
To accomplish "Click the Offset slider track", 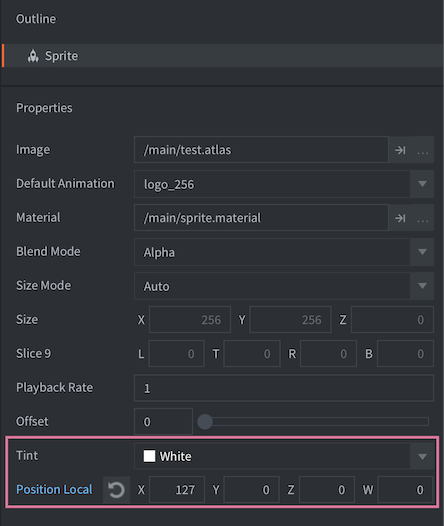I will tap(315, 422).
